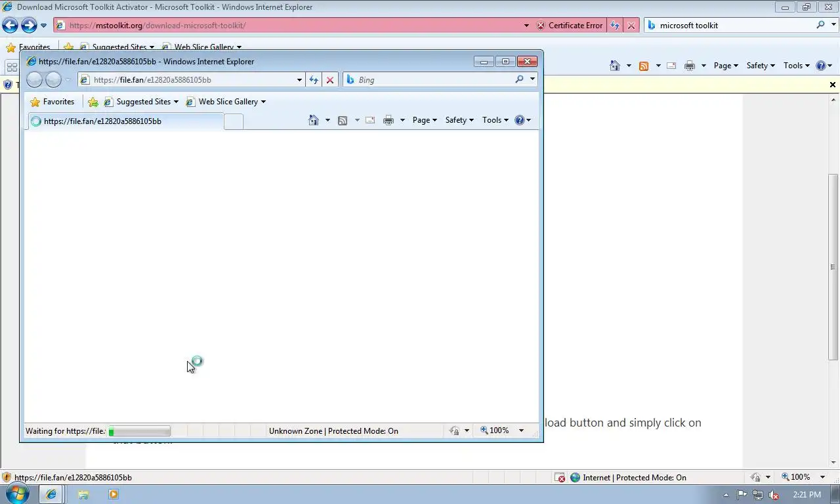Open the Start menu
840x504 pixels.
point(18,494)
